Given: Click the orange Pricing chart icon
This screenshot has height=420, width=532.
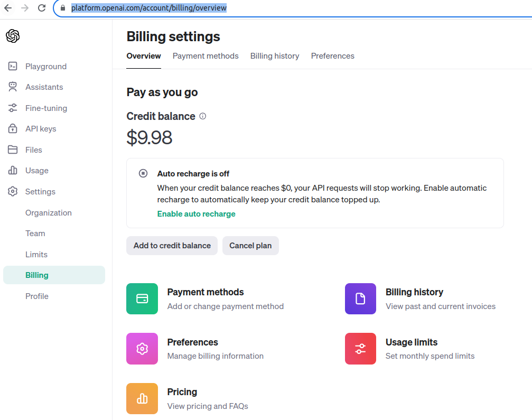Looking at the screenshot, I should 142,399.
